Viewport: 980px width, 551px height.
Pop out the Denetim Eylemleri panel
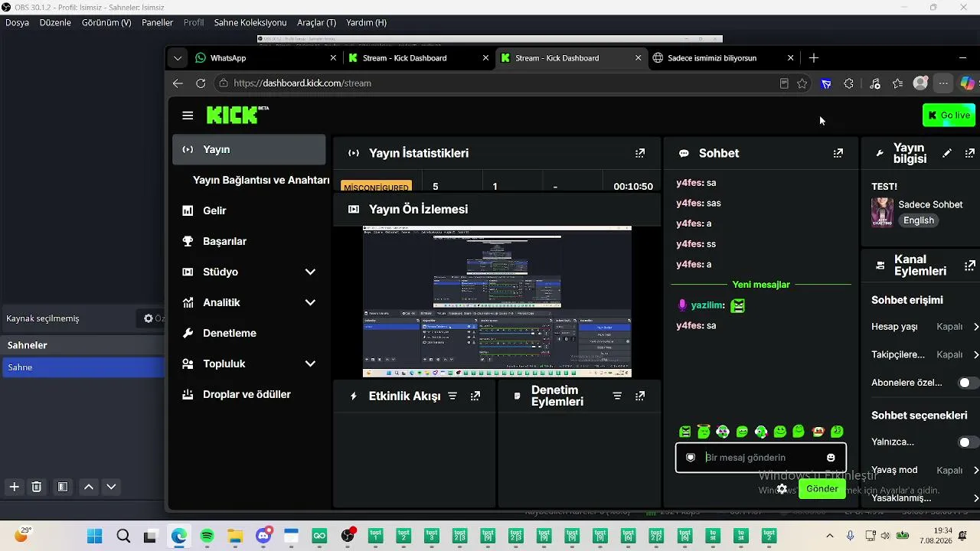pyautogui.click(x=640, y=396)
